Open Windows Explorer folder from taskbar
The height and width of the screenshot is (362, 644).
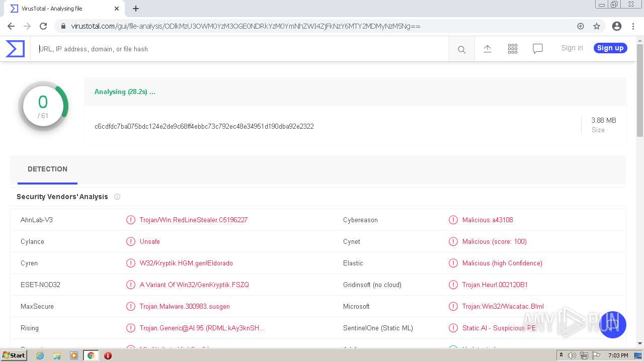[x=57, y=355]
